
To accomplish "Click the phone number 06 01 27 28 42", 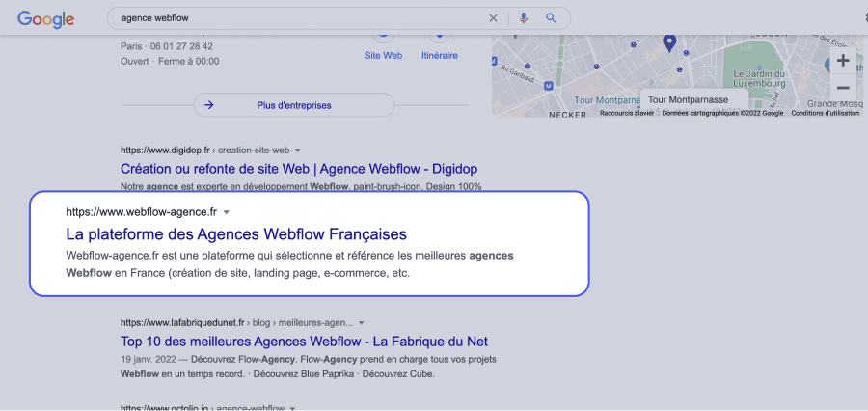I will 181,46.
